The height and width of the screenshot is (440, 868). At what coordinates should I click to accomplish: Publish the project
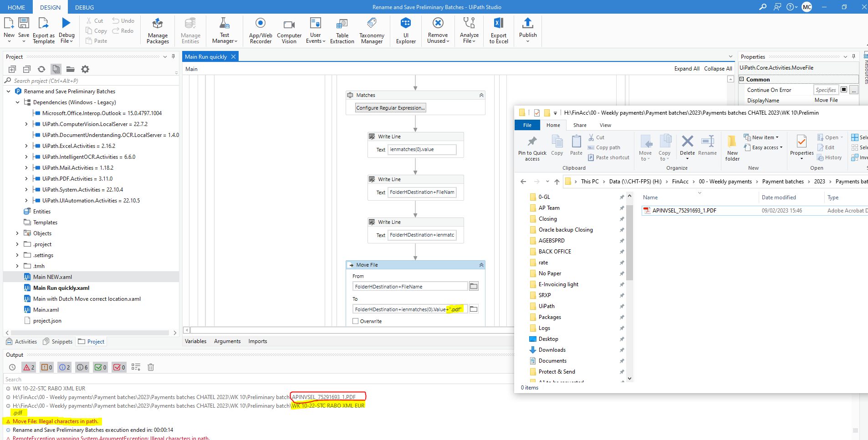coord(527,30)
